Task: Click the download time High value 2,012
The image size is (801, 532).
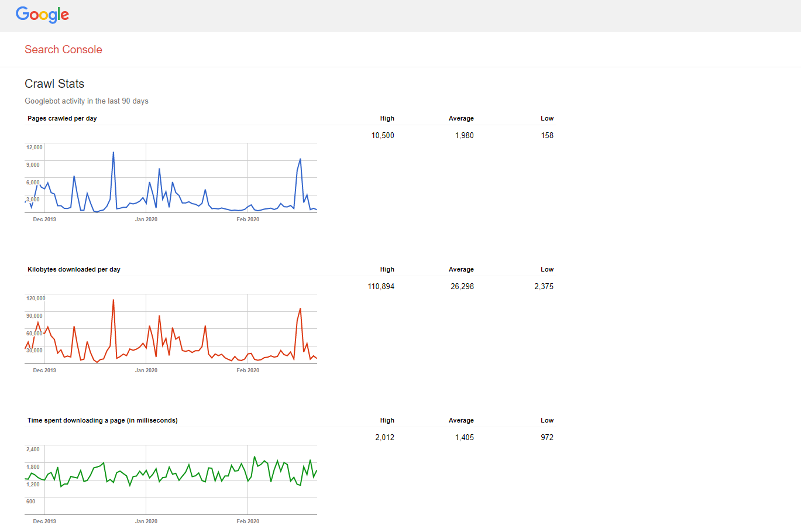Action: pos(384,437)
